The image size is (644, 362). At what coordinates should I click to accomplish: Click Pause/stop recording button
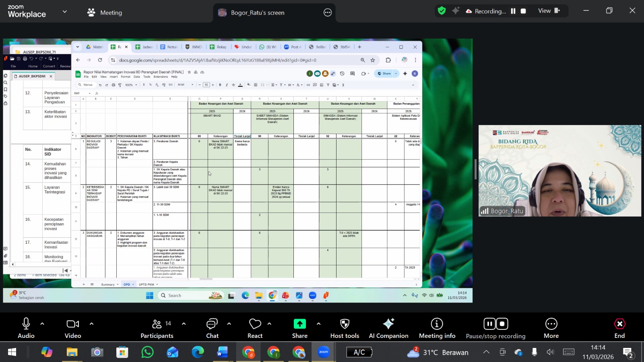[x=495, y=328]
